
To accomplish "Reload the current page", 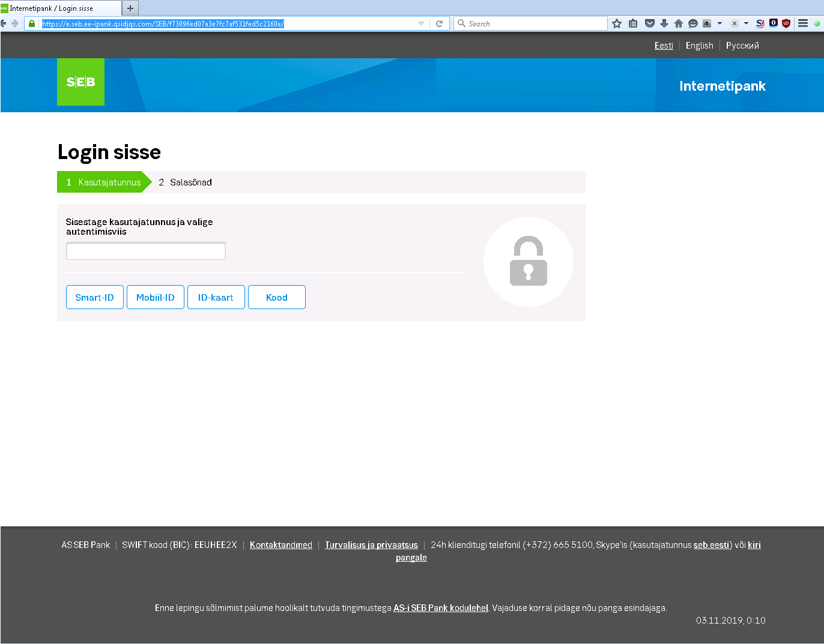I will tap(439, 23).
